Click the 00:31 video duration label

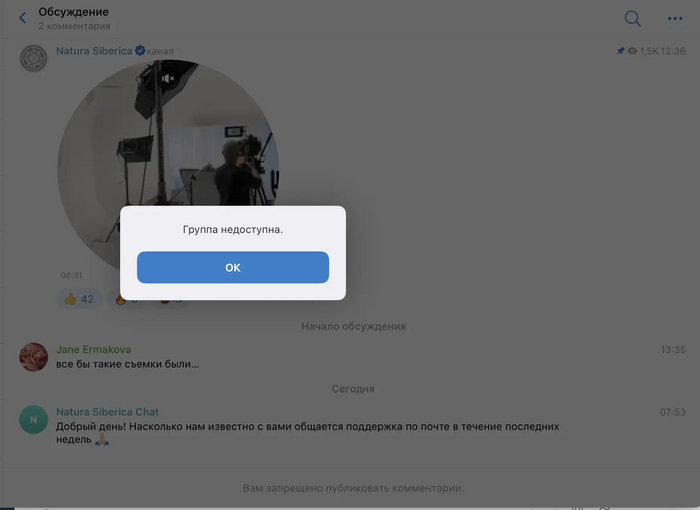click(x=71, y=275)
